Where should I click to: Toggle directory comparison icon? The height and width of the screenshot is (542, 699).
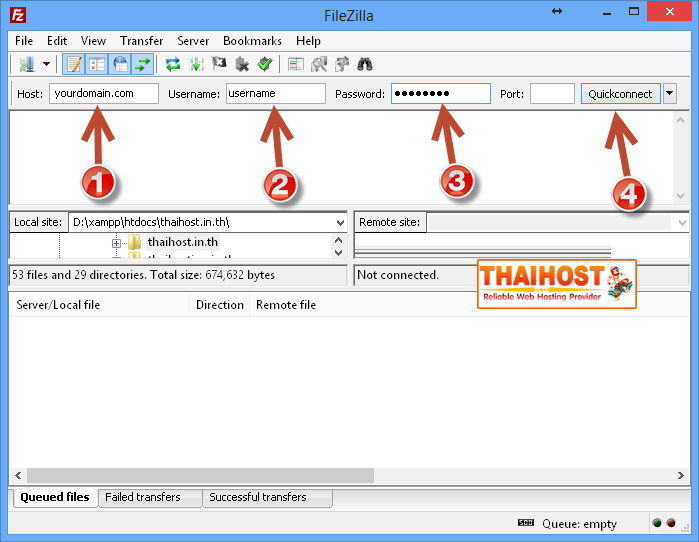(319, 64)
